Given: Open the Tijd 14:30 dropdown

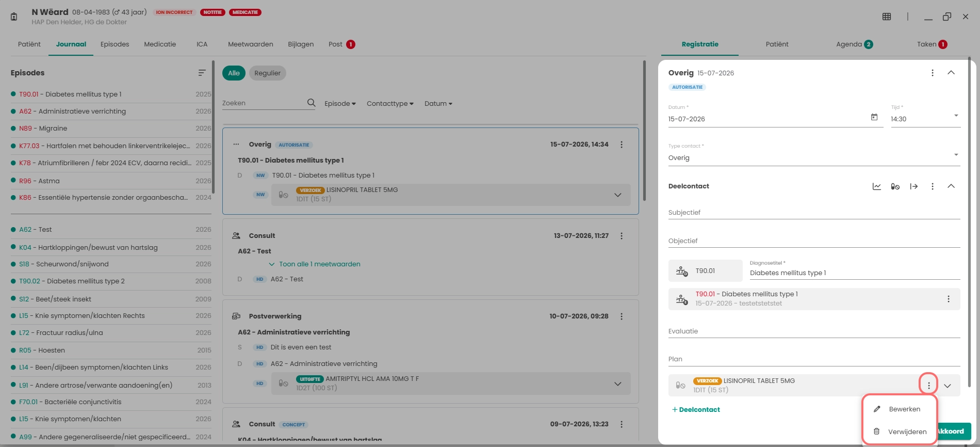Looking at the screenshot, I should [x=925, y=118].
